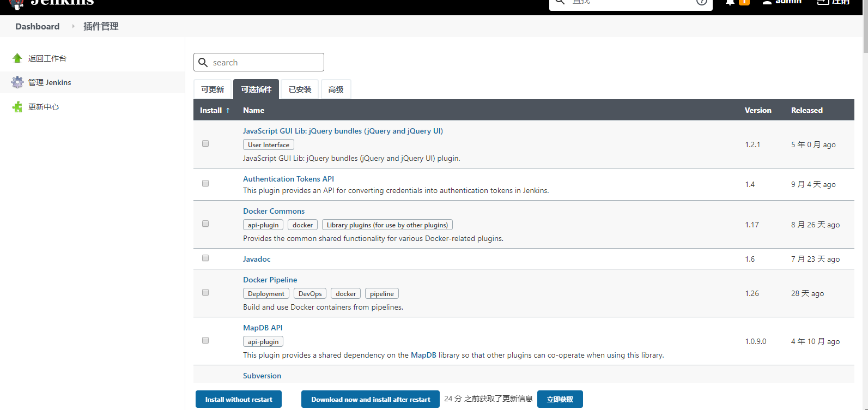868x410 pixels.
Task: Open the breadcrumb arrow after Dashboard
Action: pos(73,26)
